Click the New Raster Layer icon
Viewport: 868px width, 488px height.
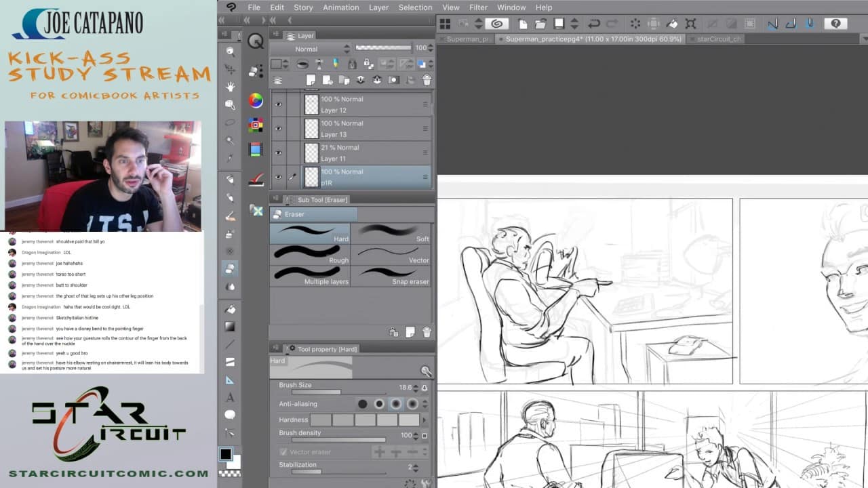(x=311, y=80)
